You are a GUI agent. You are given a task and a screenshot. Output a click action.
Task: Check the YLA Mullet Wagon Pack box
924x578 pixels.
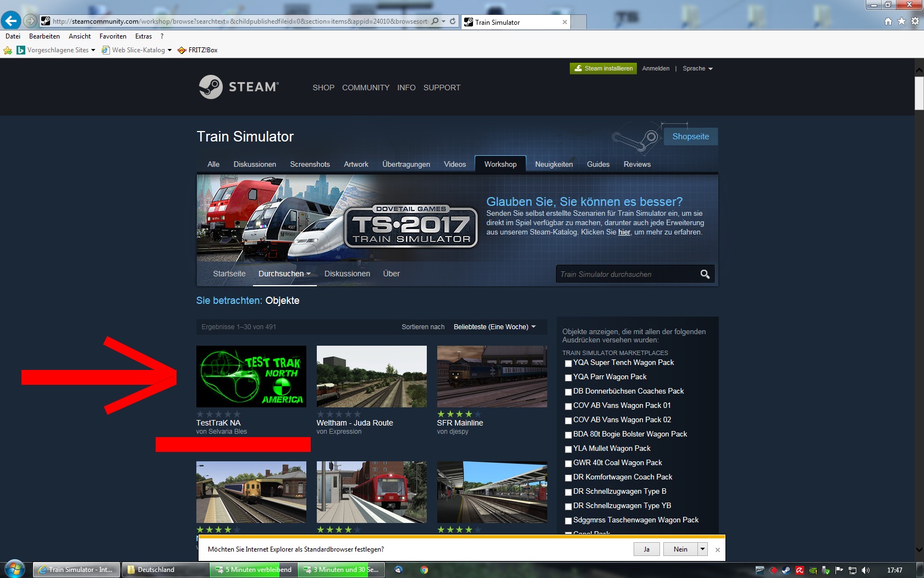pos(568,449)
